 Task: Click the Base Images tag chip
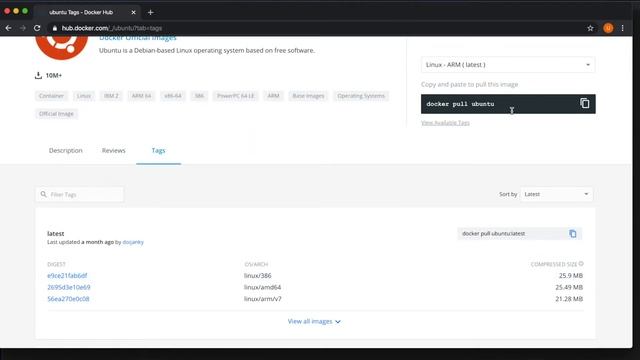tap(308, 96)
